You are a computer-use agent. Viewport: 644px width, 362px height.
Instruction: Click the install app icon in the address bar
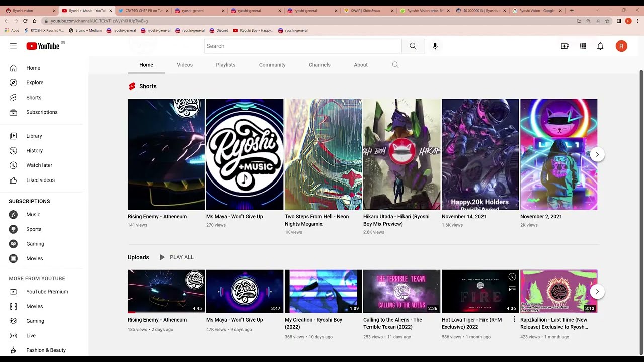[579, 21]
